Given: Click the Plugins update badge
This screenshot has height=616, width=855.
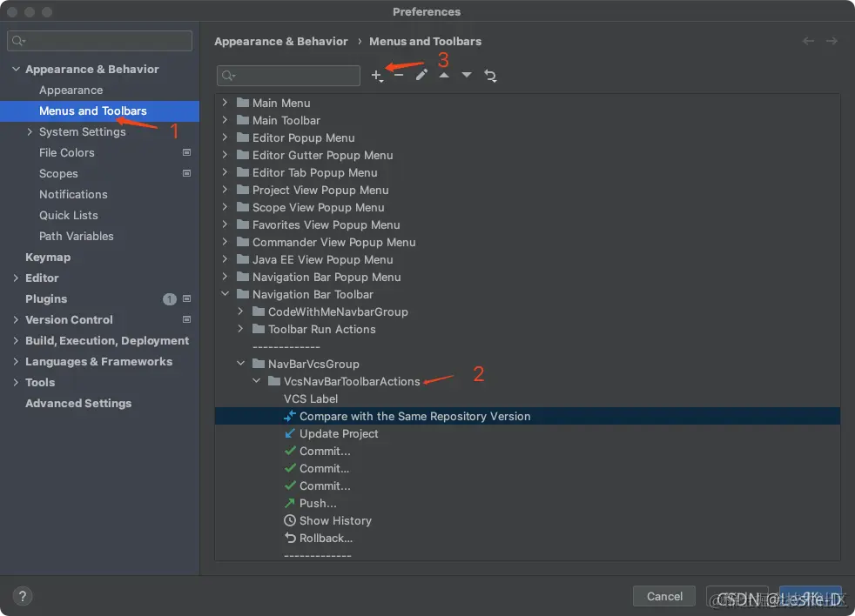Looking at the screenshot, I should [170, 298].
